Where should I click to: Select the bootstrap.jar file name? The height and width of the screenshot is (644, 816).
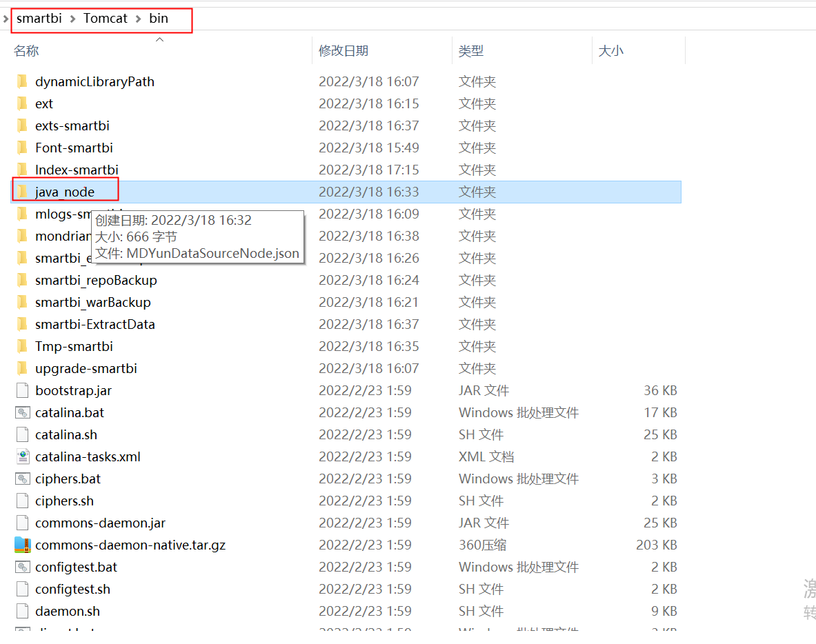click(73, 391)
